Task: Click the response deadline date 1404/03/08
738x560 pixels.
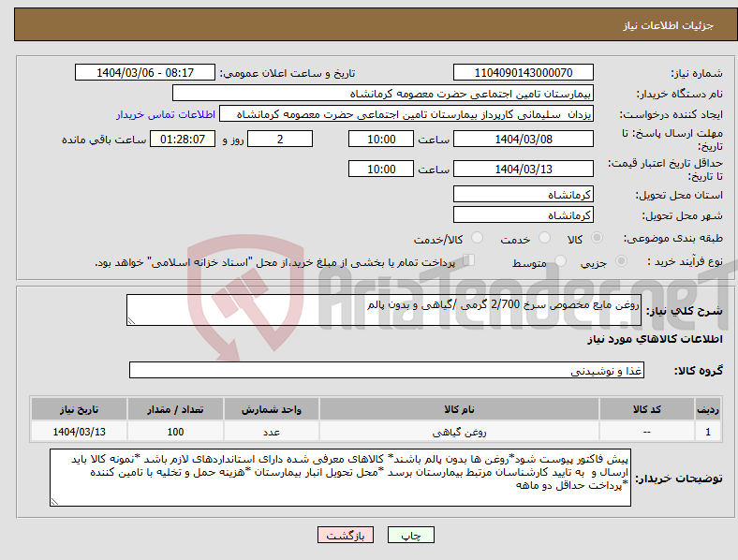Action: pyautogui.click(x=523, y=139)
